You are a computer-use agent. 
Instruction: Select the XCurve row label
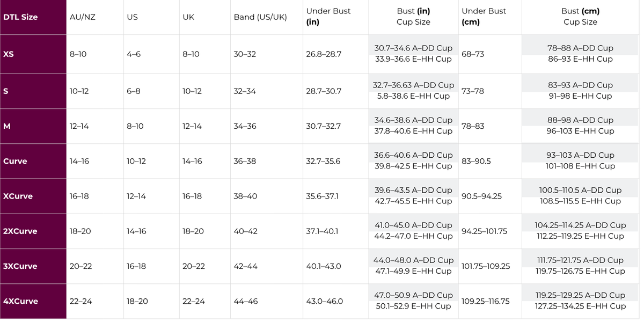click(18, 196)
